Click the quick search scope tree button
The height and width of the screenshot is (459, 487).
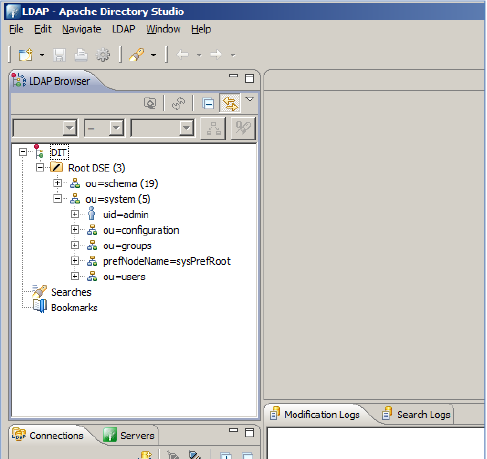[x=213, y=128]
